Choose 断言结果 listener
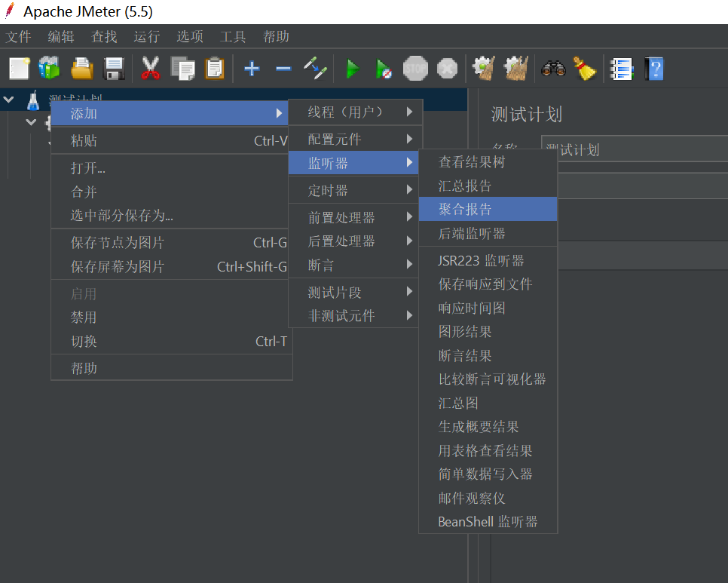This screenshot has height=583, width=728. (x=488, y=355)
